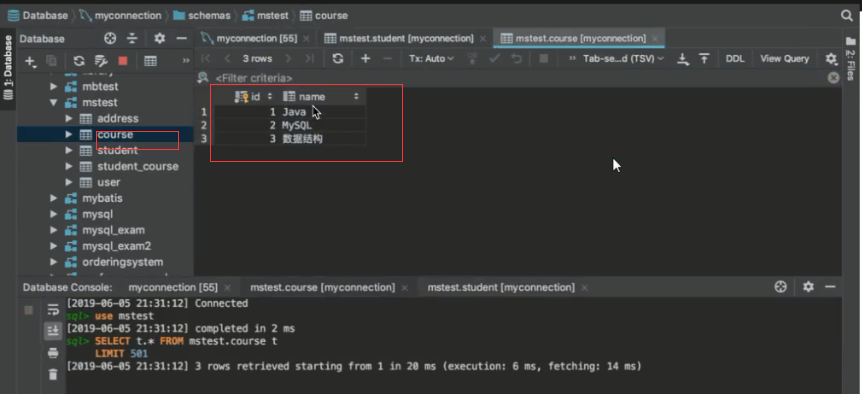Go to last page of rows
The height and width of the screenshot is (394, 862).
coord(309,58)
